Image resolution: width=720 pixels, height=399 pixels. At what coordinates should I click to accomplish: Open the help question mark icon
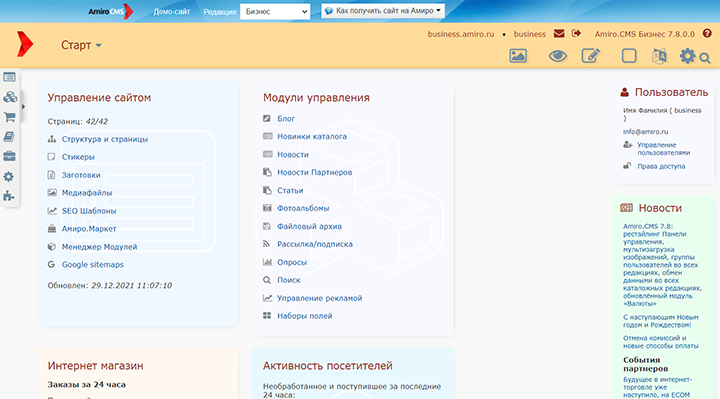707,34
